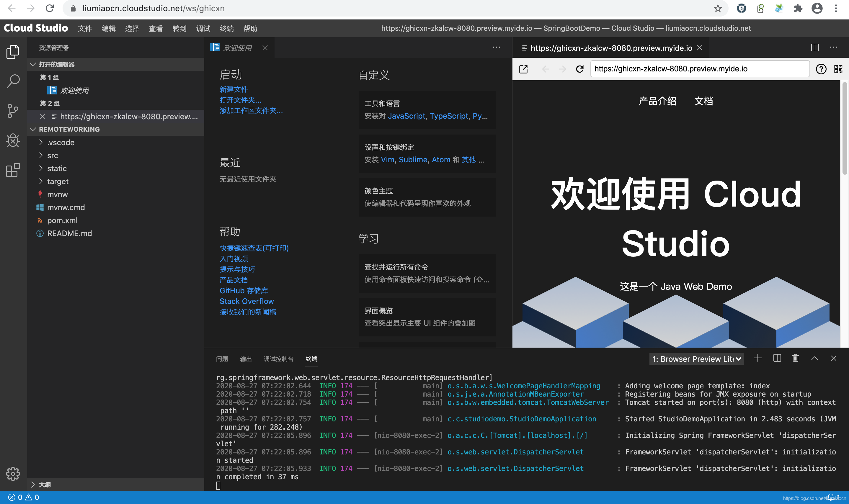Click the 新建文件 link

click(x=234, y=89)
